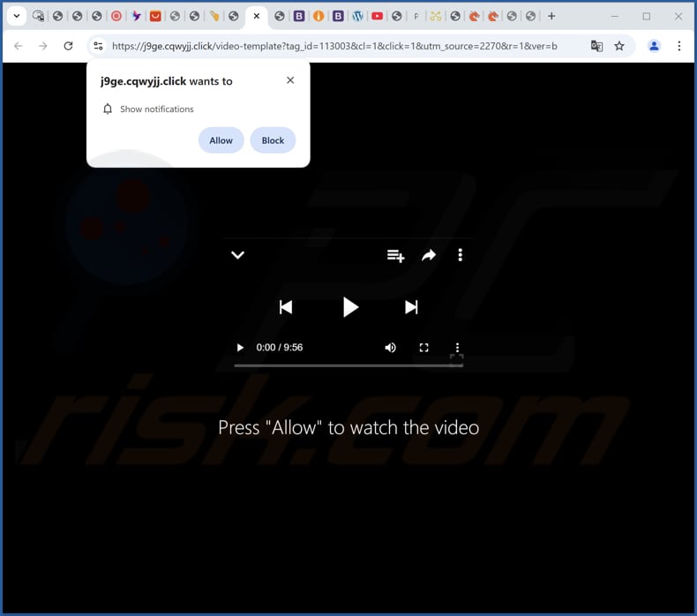Skip to the next video
Viewport: 697px width, 616px height.
[x=411, y=307]
